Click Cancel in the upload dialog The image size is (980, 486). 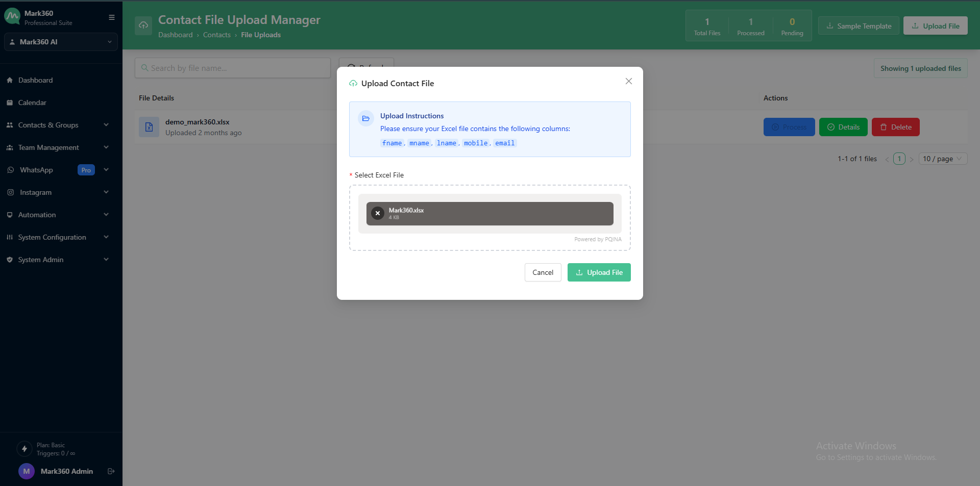(x=543, y=272)
